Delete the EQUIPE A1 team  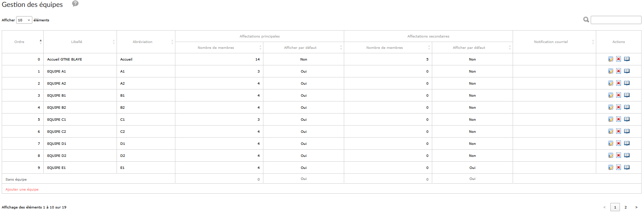[x=619, y=71]
